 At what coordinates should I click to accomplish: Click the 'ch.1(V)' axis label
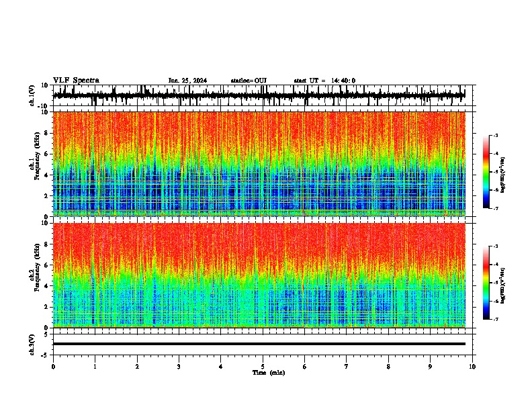tap(32, 95)
